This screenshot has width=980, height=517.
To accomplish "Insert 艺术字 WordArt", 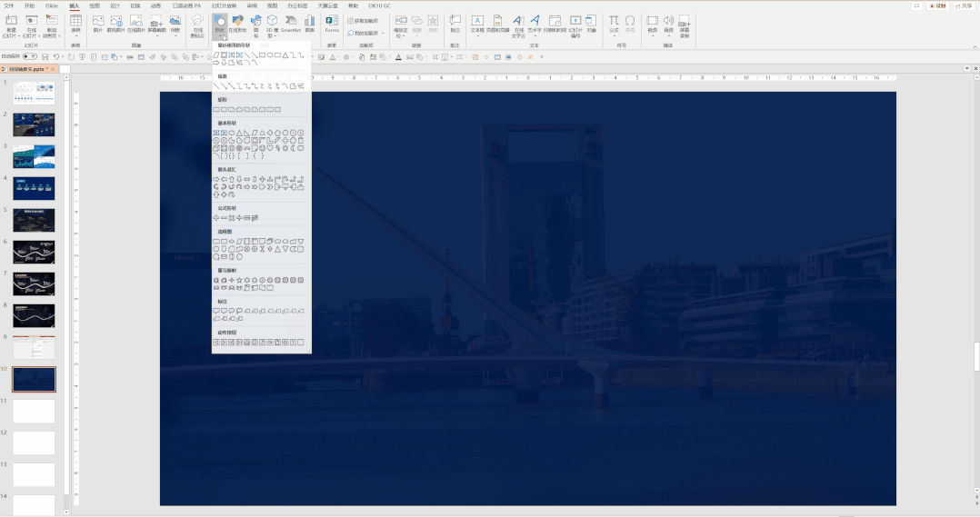I will click(535, 24).
